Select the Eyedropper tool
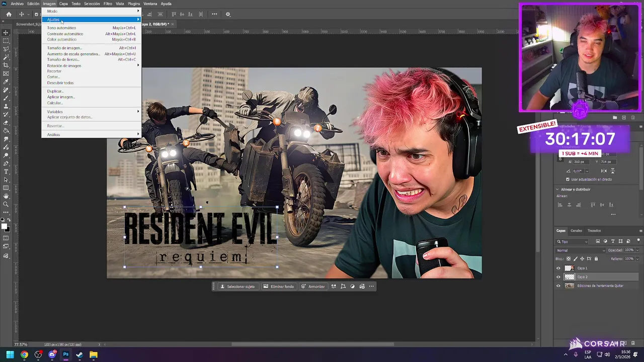The image size is (644, 362). click(6, 81)
